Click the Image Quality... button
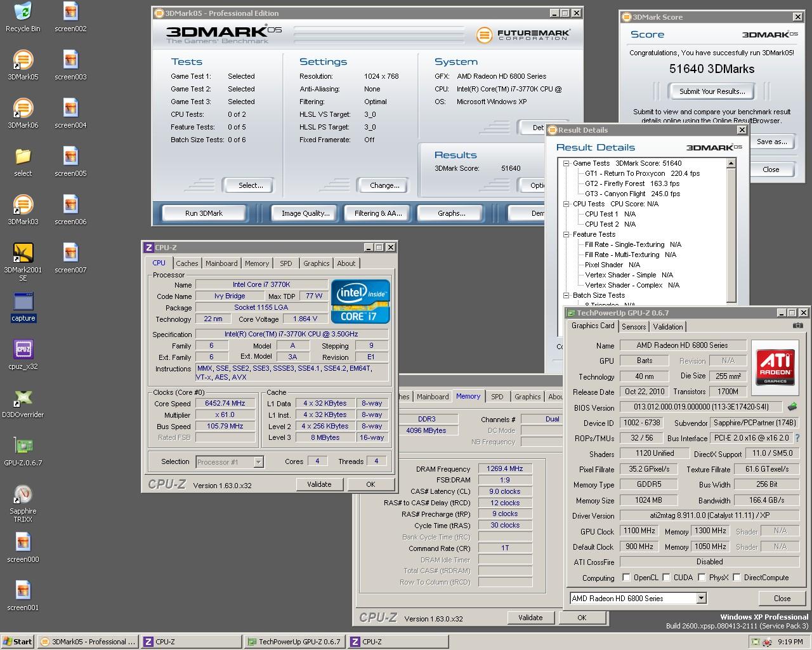 (306, 213)
